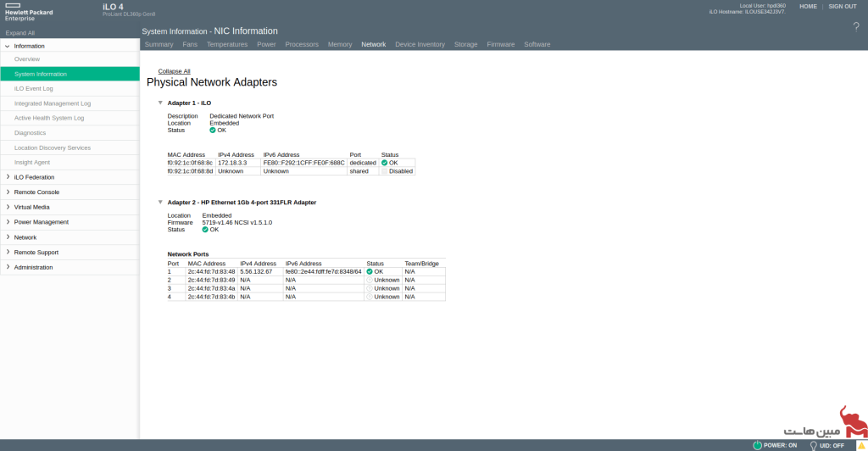The image size is (868, 451).
Task: Open Insight Agent in the sidebar
Action: point(32,162)
